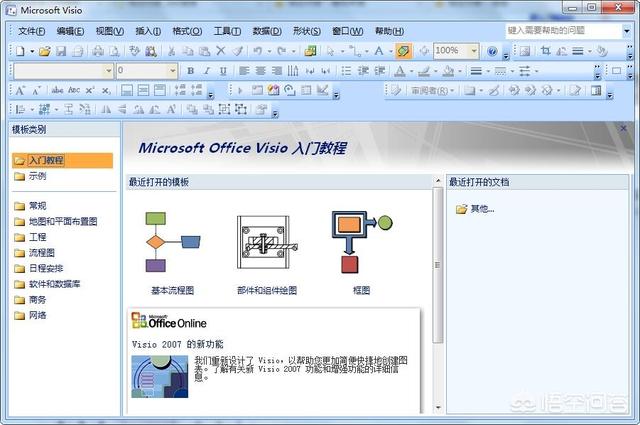The width and height of the screenshot is (640, 425).
Task: Toggle subscript x₂ formatting
Action: [x=106, y=90]
